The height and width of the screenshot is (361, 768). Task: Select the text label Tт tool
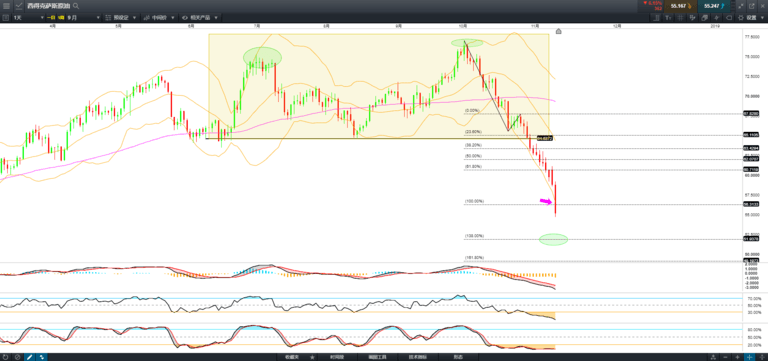pyautogui.click(x=669, y=18)
